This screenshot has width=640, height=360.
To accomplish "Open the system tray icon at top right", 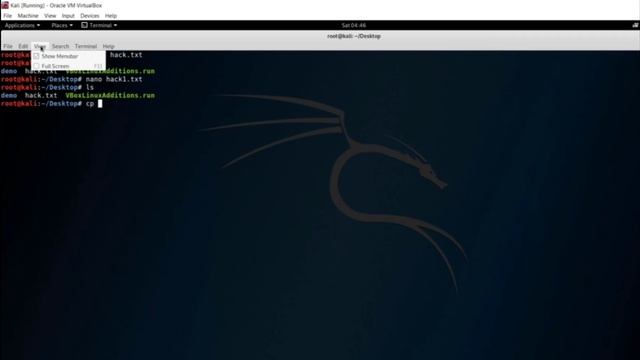I will tap(636, 25).
